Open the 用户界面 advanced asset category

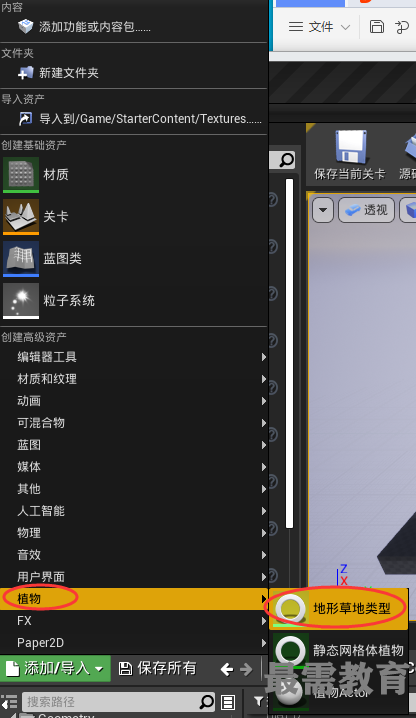click(134, 577)
